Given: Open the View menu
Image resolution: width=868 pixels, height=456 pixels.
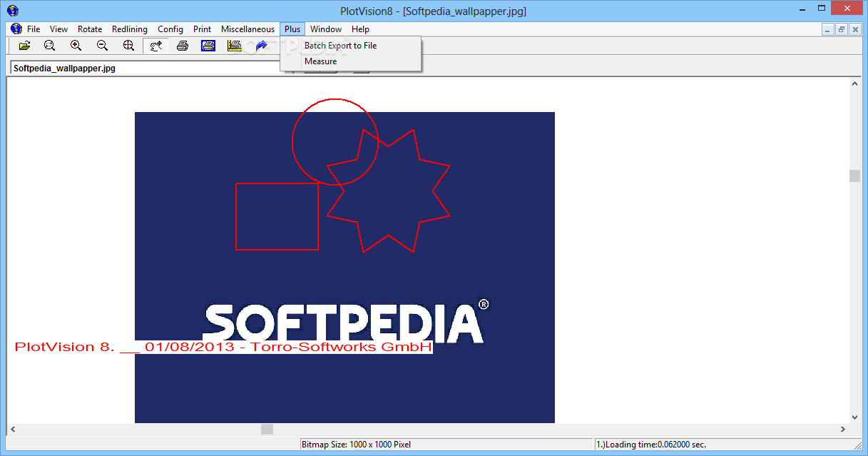Looking at the screenshot, I should 59,29.
